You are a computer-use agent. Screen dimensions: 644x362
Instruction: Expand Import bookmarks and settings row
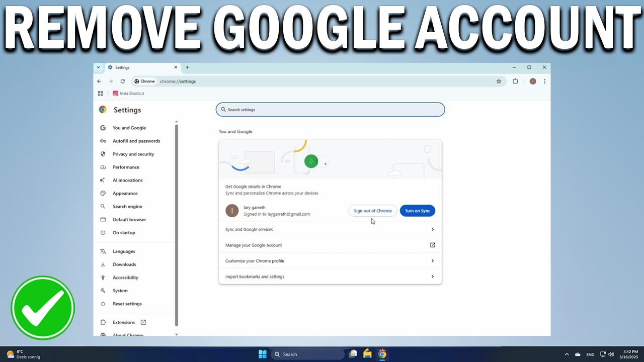[x=330, y=277]
